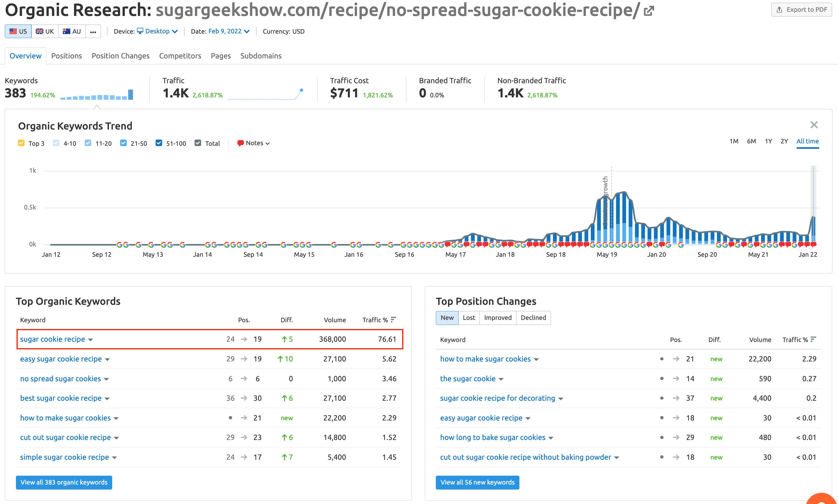Set chart range to 6M
Screen dimensions: 838x504
[x=751, y=141]
